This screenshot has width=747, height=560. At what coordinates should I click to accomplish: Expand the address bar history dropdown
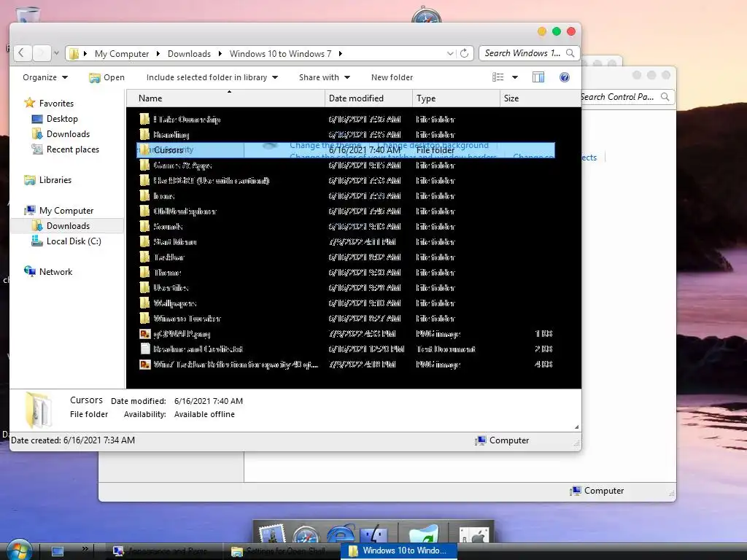click(x=449, y=53)
